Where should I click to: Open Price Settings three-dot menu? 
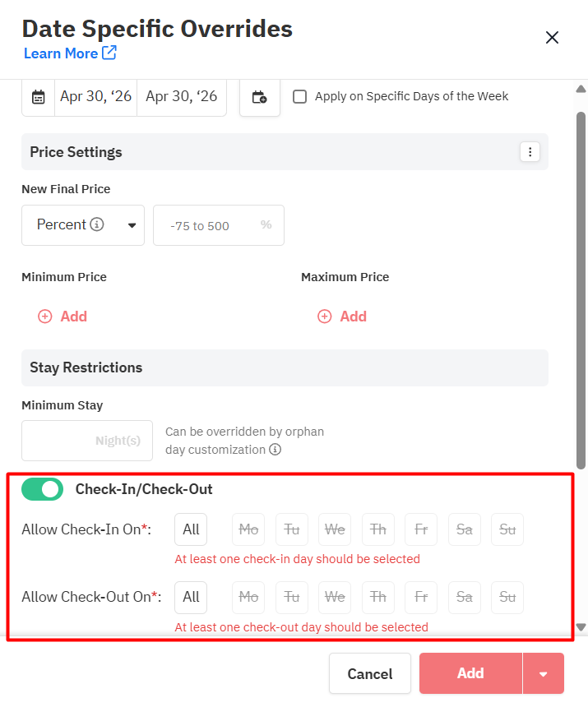pos(530,152)
